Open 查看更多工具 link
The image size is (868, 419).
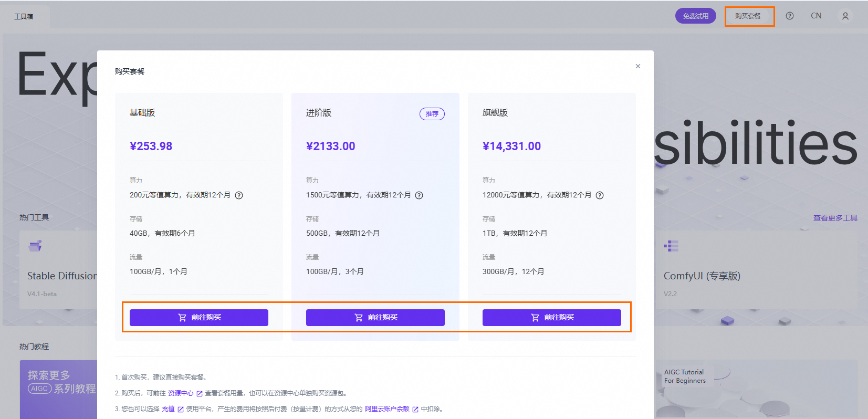coord(835,218)
